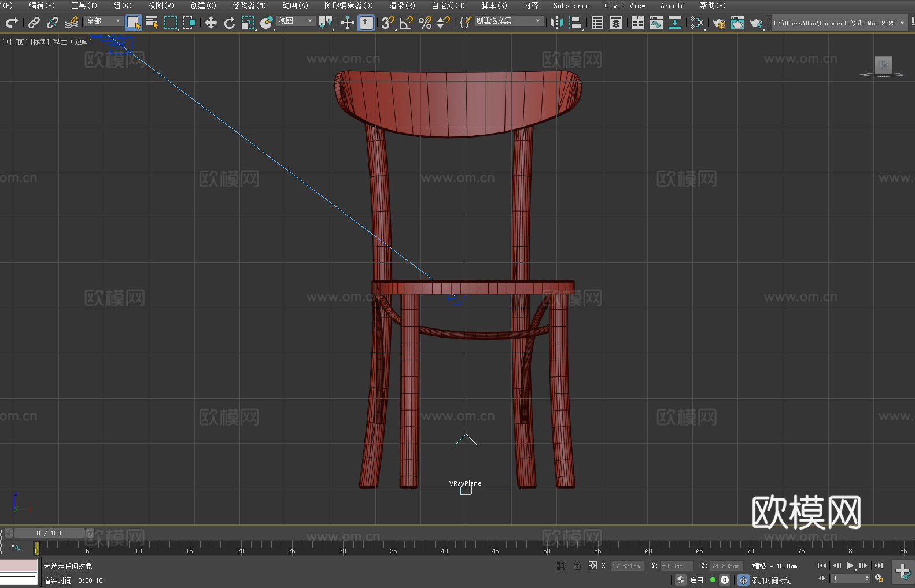Click the Edit Named Selection Sets icon
This screenshot has width=915, height=588.
(x=466, y=23)
